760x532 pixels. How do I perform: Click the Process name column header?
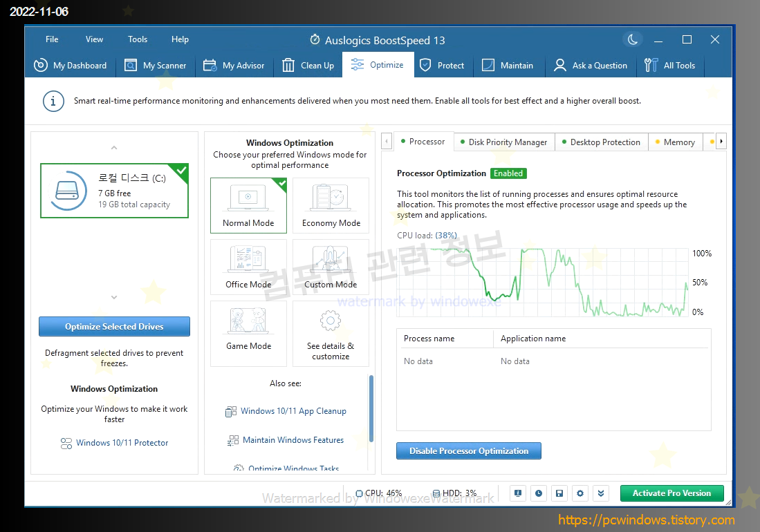[x=445, y=339]
